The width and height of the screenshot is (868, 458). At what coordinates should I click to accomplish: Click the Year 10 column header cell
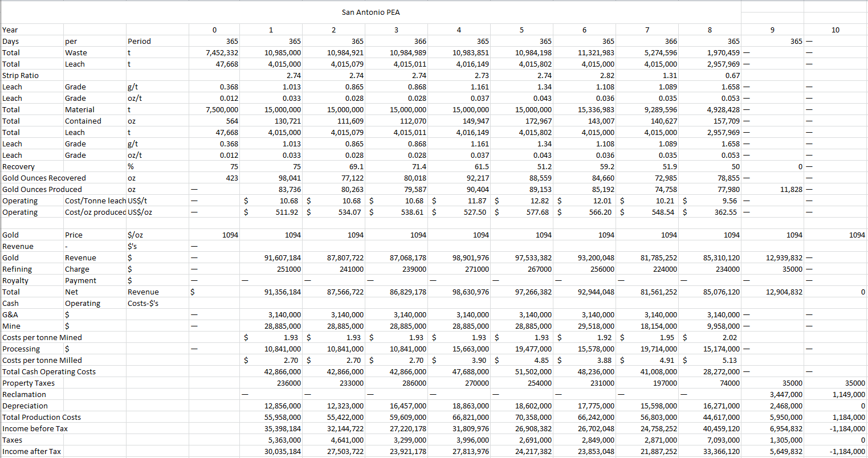tap(835, 30)
